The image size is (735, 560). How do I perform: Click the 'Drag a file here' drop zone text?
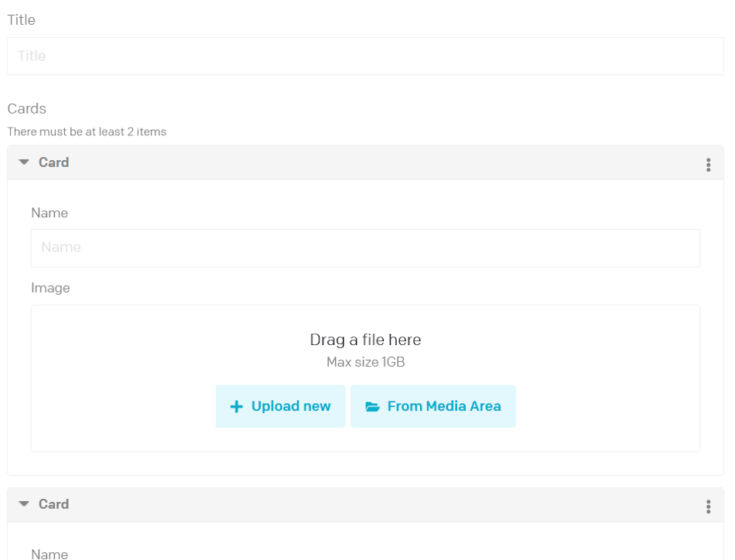pyautogui.click(x=365, y=340)
